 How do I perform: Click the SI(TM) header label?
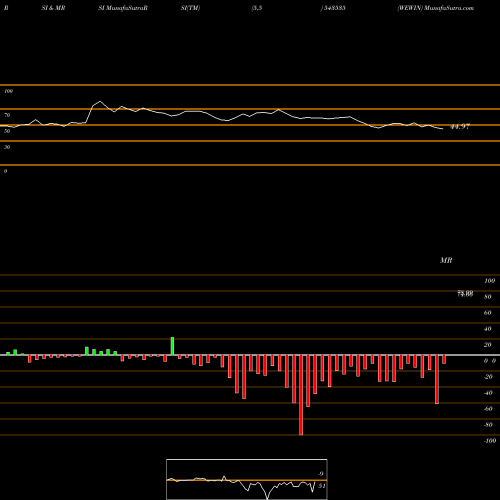190,8
